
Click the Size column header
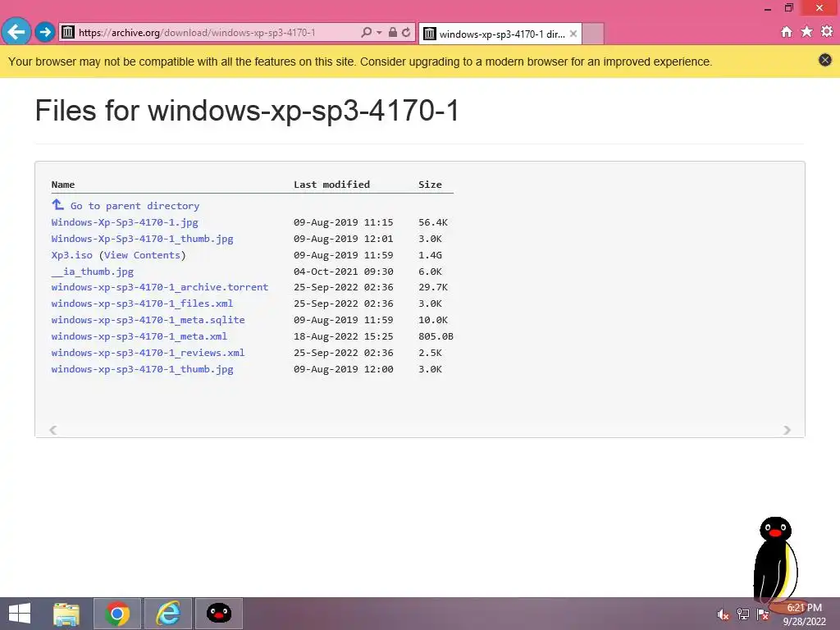pyautogui.click(x=430, y=185)
